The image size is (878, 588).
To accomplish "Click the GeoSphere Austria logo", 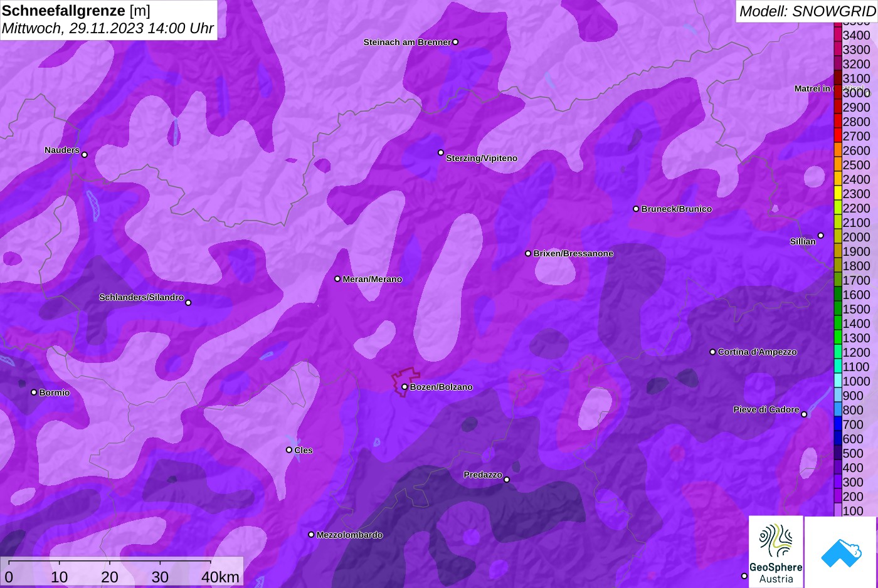I will click(776, 552).
